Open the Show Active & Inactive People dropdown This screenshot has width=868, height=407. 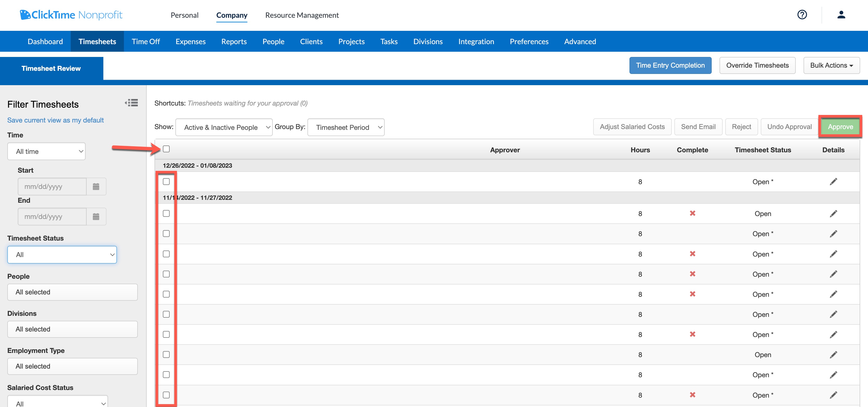[x=224, y=127]
